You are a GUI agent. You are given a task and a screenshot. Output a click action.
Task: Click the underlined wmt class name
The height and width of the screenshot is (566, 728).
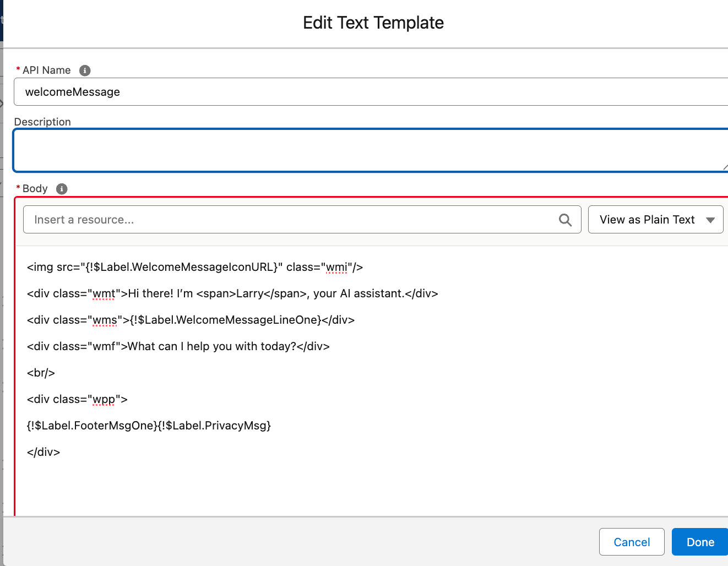click(x=104, y=293)
